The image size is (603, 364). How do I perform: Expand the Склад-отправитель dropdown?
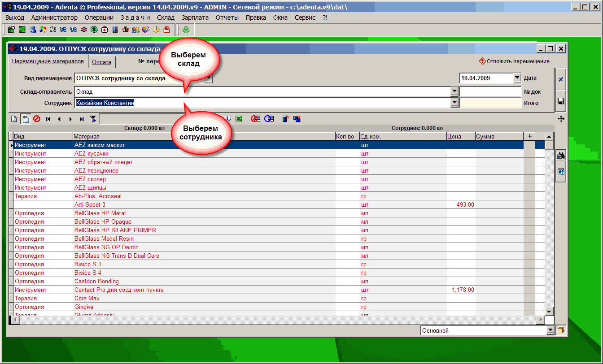[454, 91]
